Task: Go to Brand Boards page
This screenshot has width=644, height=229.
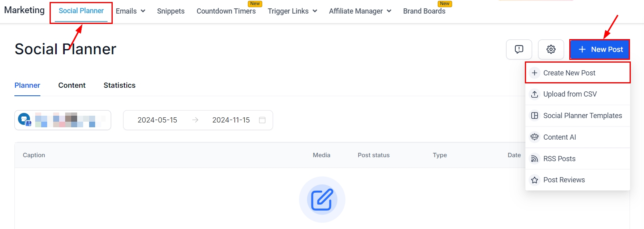Action: click(x=424, y=11)
